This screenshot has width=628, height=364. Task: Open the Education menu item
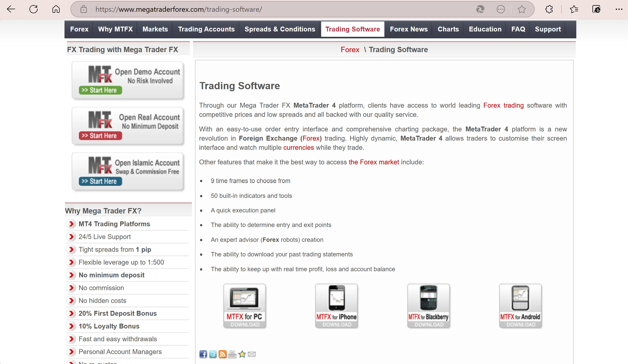[x=485, y=29]
